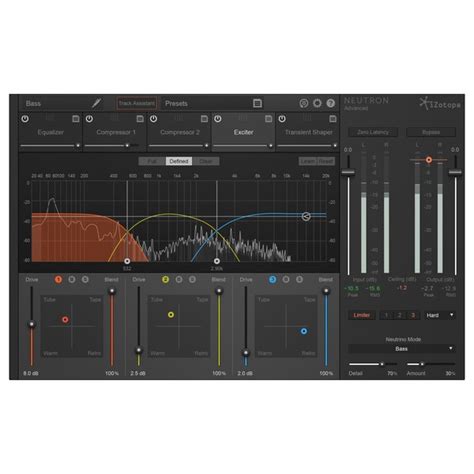Screen dimensions: 474x474
Task: Switch to the Equalizer module tab
Action: 50,132
